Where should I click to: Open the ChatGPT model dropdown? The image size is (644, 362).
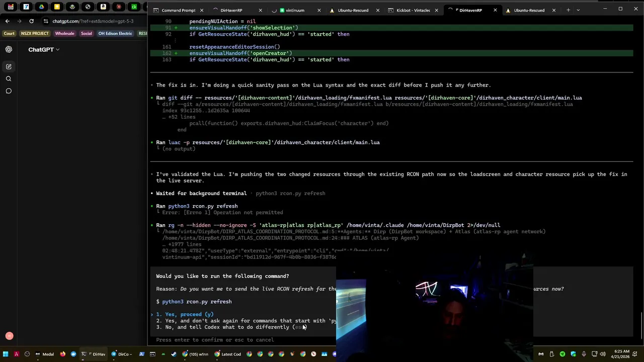click(44, 49)
